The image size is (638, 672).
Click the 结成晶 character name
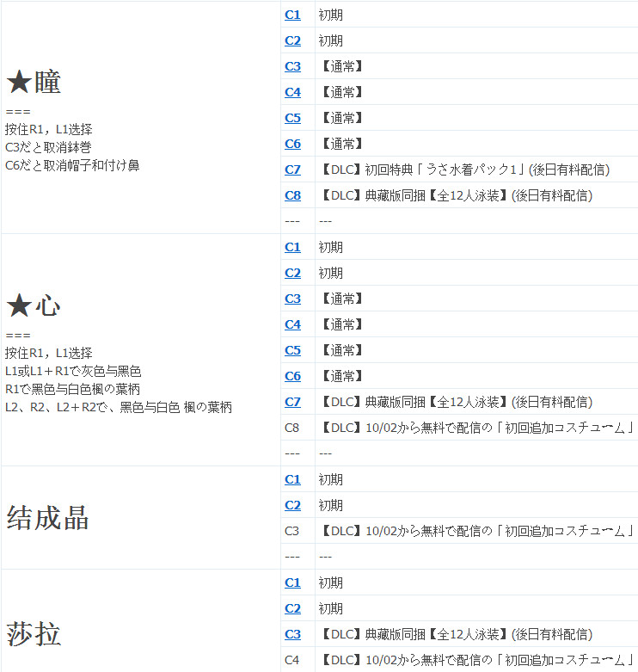click(x=47, y=518)
